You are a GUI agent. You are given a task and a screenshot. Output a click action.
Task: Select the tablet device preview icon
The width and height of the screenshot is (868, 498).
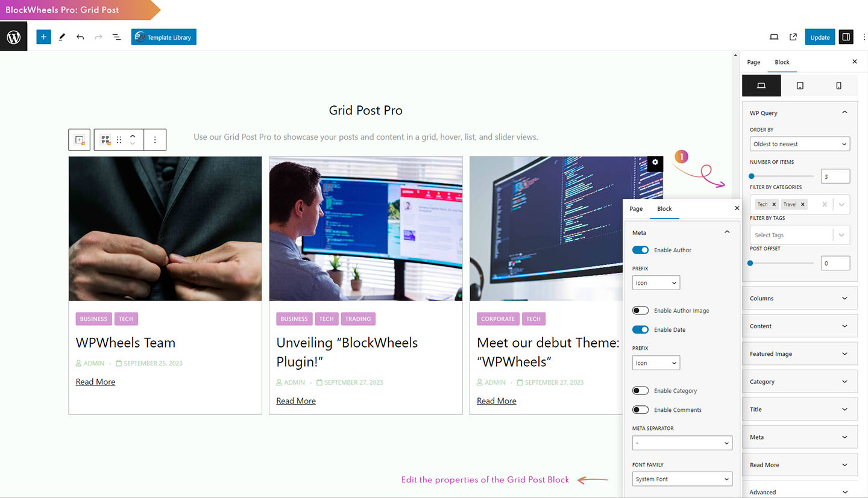800,86
